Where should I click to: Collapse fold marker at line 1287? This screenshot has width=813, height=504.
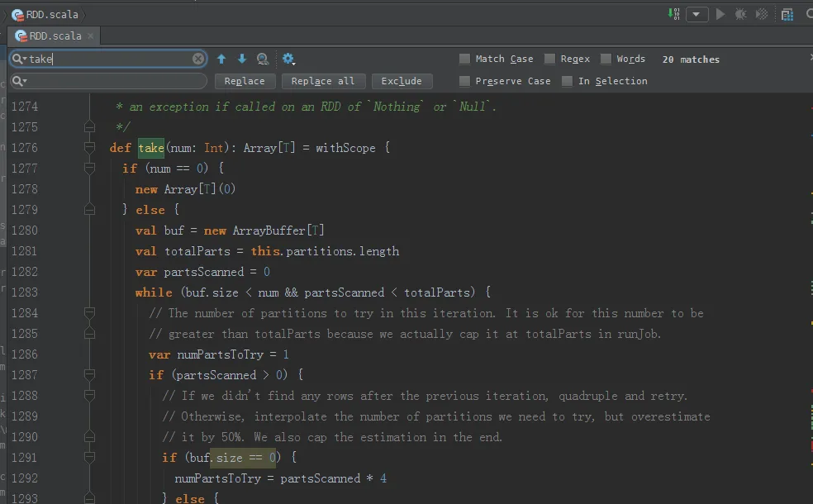tap(90, 375)
